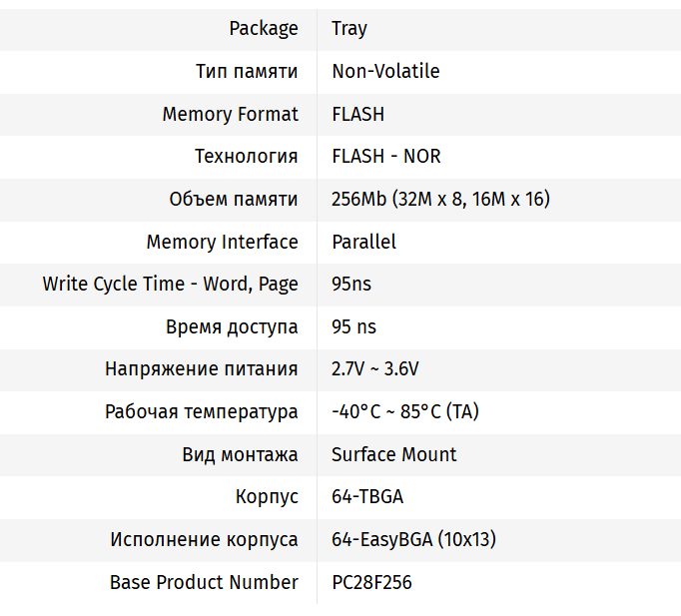Click the "Исполнение корпуса" label

click(204, 540)
